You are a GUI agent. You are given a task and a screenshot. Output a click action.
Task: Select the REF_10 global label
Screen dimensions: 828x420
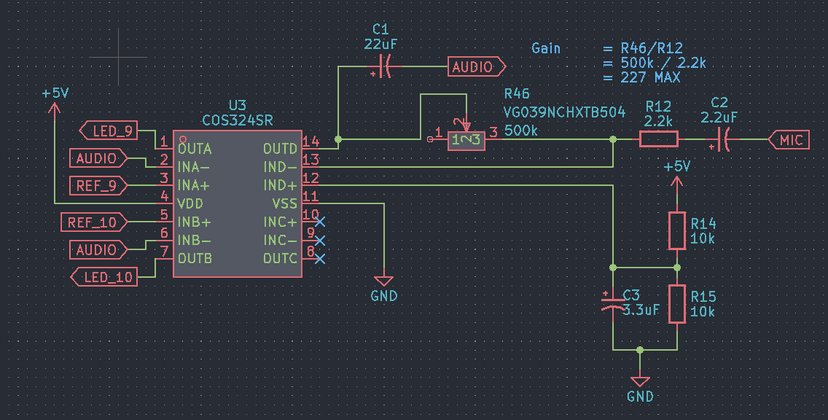pyautogui.click(x=93, y=222)
